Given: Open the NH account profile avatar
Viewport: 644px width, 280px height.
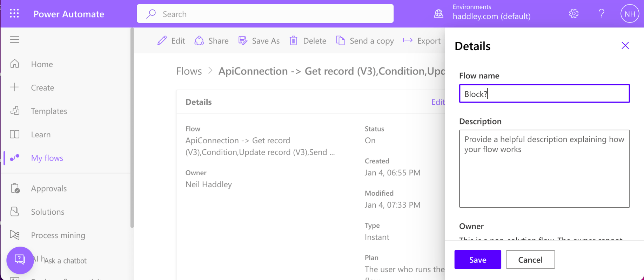Looking at the screenshot, I should [629, 14].
